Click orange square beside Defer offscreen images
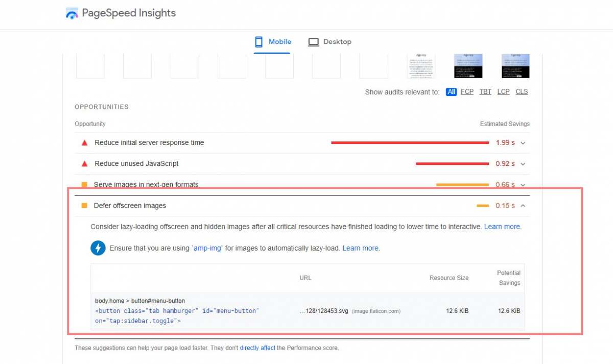Viewport: 613px width, 364px height. 84,206
